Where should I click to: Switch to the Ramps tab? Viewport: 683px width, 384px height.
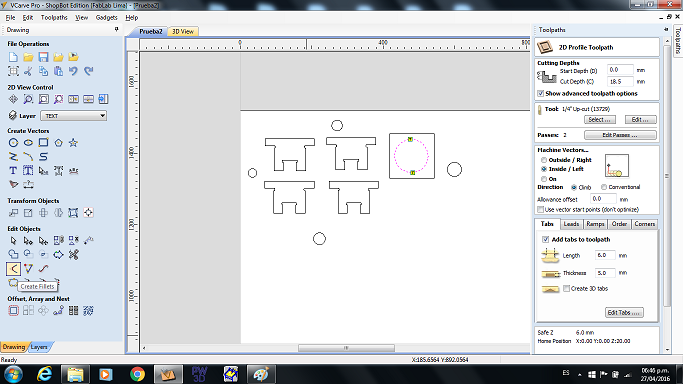click(595, 224)
